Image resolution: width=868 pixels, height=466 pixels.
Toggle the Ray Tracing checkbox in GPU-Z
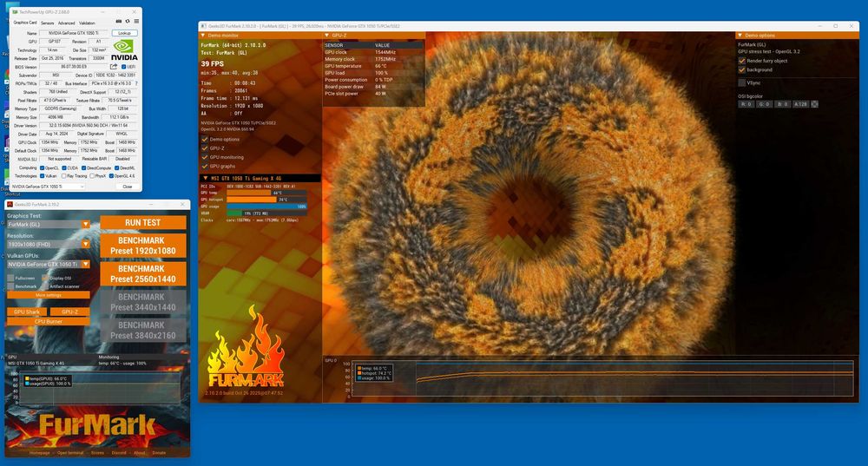tap(63, 176)
